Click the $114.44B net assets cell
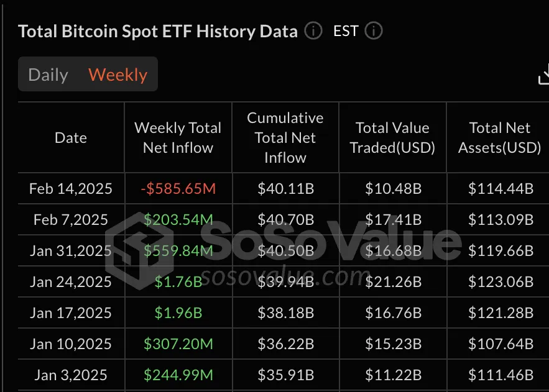This screenshot has width=549, height=392. [499, 188]
